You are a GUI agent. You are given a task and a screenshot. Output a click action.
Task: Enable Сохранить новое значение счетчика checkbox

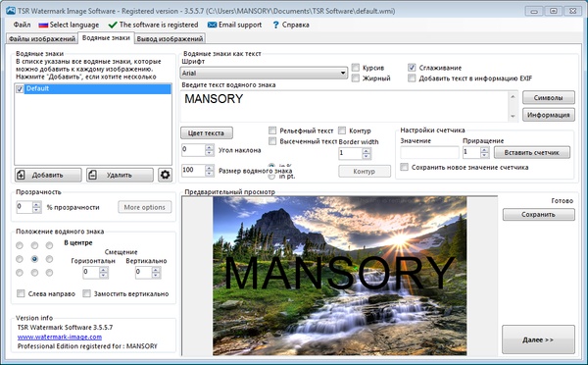click(x=404, y=167)
